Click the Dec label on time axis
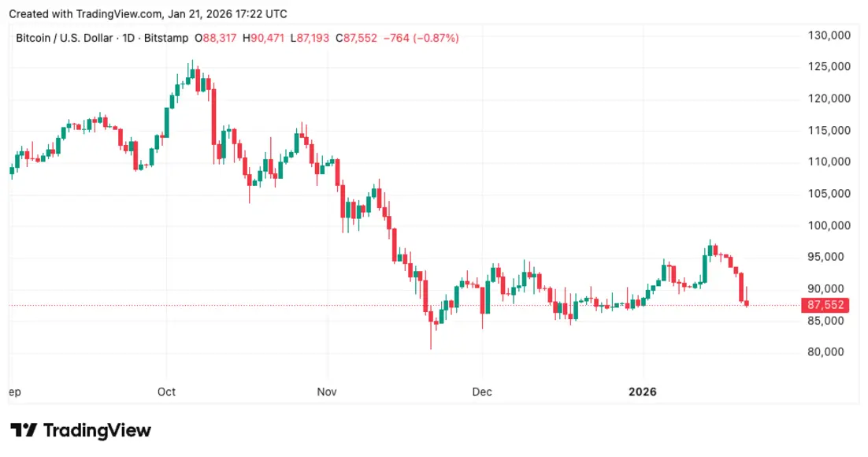 [x=481, y=392]
